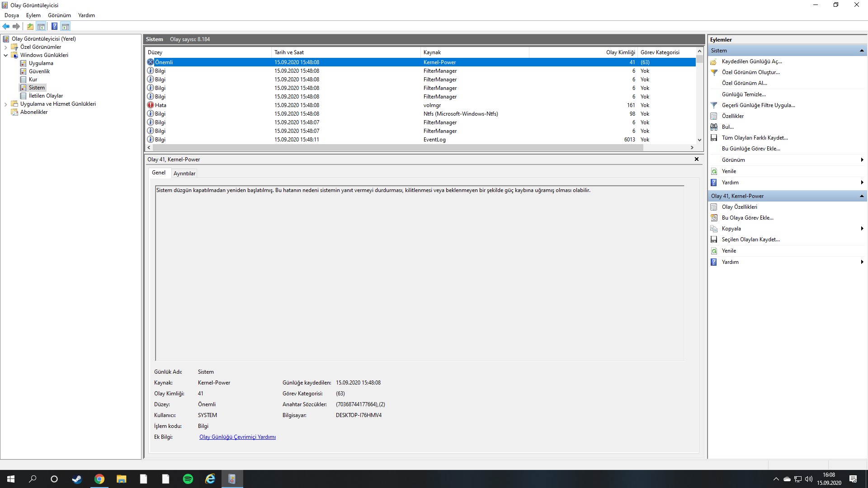Collapse the Sistem actions section header

click(x=861, y=51)
